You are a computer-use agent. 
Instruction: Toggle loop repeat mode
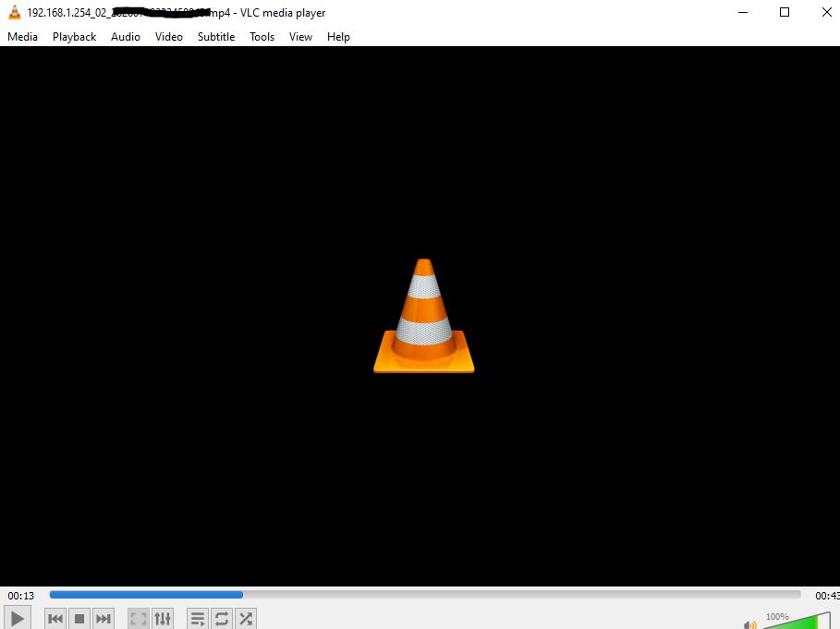tap(222, 619)
